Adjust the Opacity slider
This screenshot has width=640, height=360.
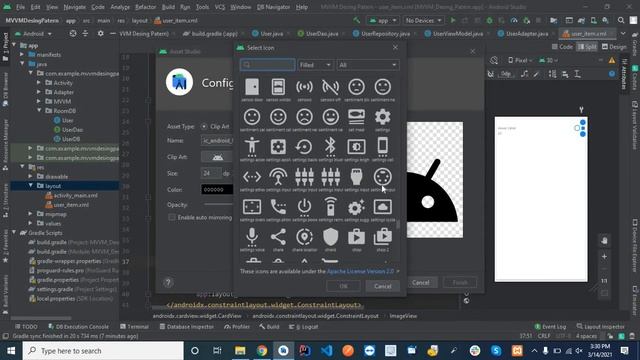(218, 204)
